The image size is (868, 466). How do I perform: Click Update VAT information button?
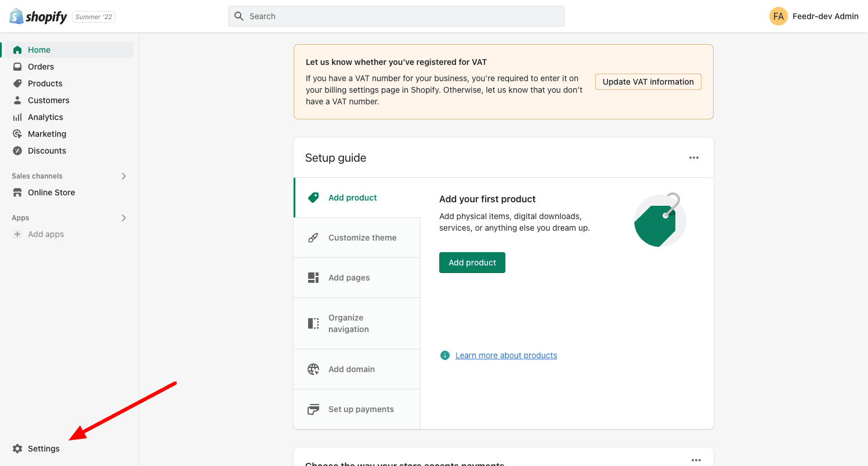[x=648, y=82]
